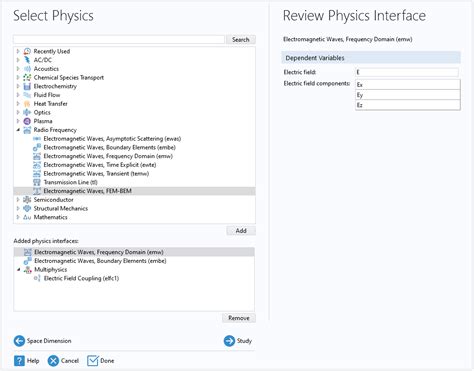The height and width of the screenshot is (371, 474).
Task: Select added Boundary Elements (embe) interface
Action: click(x=100, y=261)
